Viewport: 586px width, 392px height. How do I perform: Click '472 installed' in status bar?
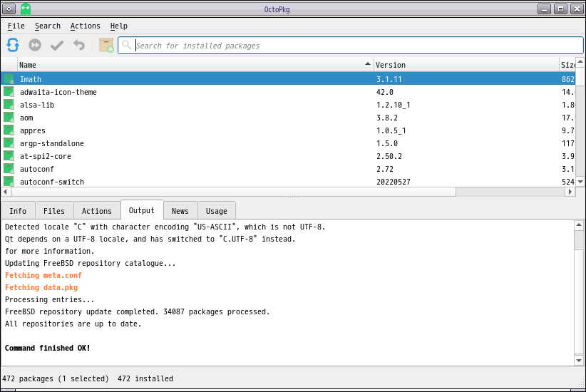coord(145,378)
